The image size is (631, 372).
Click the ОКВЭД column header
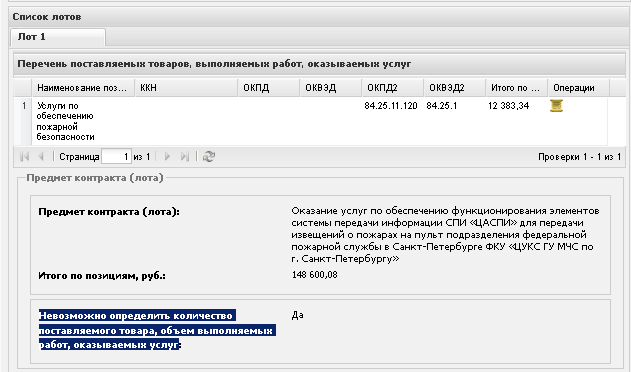(x=331, y=88)
